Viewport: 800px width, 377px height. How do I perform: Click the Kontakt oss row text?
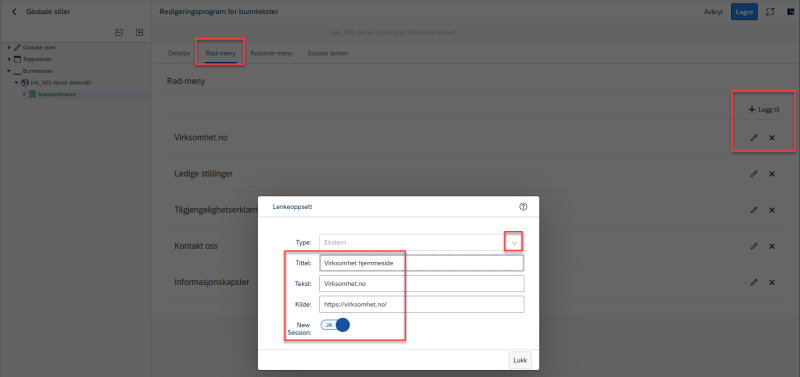(x=196, y=246)
